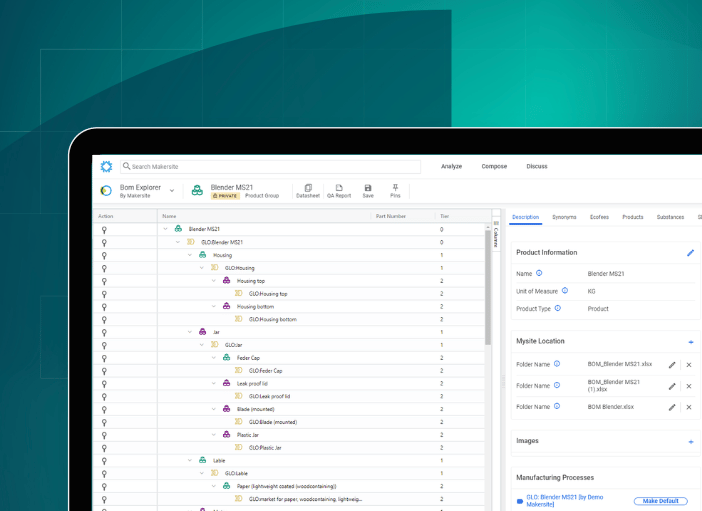
Task: Open the Compose menu
Action: (494, 166)
